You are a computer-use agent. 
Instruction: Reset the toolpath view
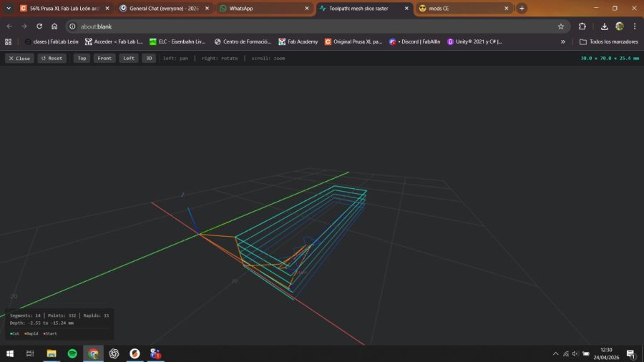pyautogui.click(x=52, y=58)
